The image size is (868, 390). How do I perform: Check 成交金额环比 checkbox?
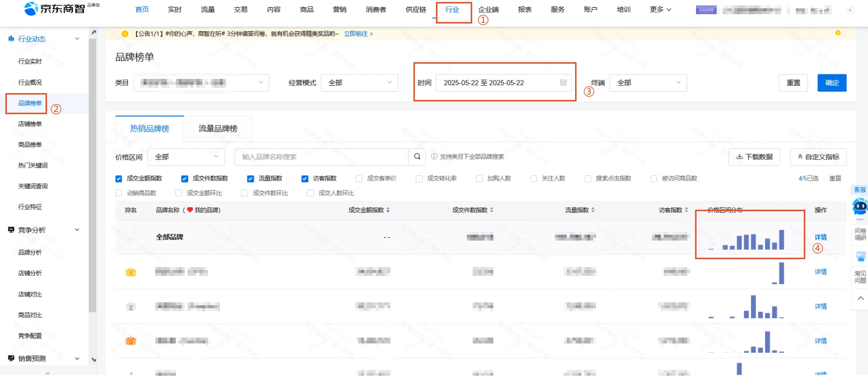(179, 193)
